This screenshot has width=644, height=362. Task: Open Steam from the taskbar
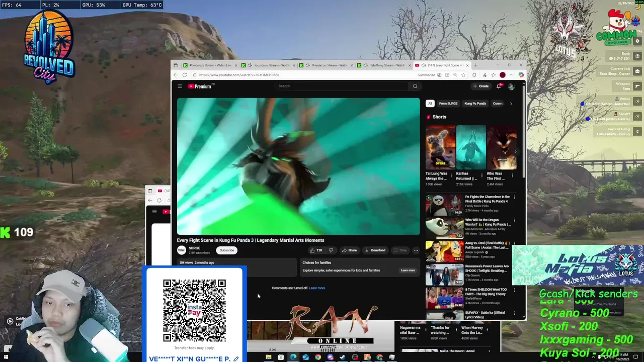click(x=343, y=357)
